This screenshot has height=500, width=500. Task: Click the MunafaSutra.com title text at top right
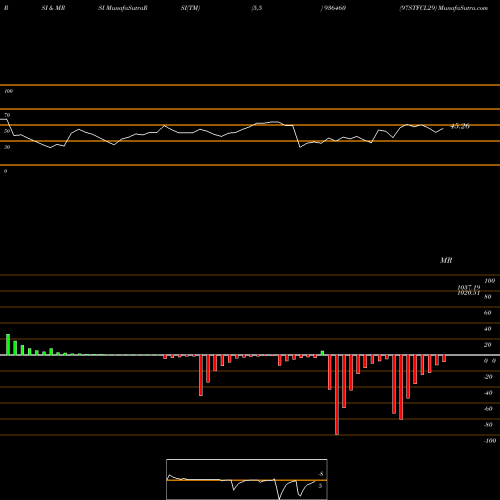pyautogui.click(x=463, y=8)
